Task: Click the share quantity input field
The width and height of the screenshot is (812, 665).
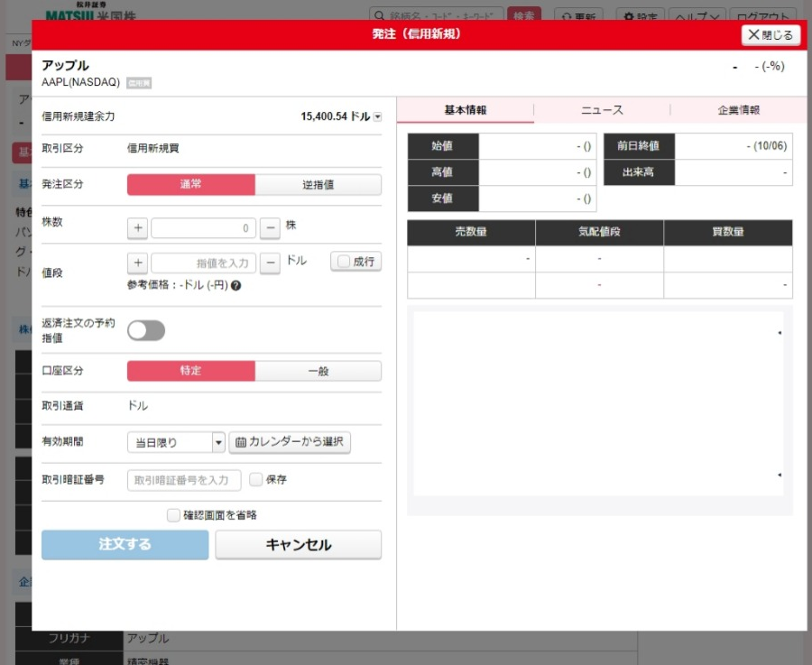Action: (x=204, y=228)
